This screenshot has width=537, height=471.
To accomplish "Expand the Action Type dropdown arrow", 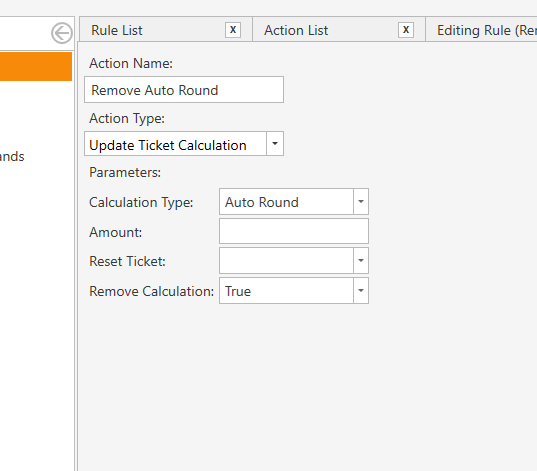I will coord(275,144).
